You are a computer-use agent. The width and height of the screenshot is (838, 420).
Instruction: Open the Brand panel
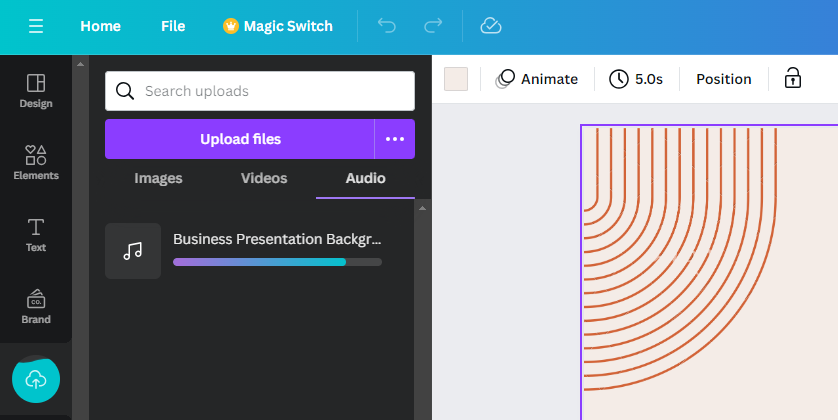click(36, 307)
